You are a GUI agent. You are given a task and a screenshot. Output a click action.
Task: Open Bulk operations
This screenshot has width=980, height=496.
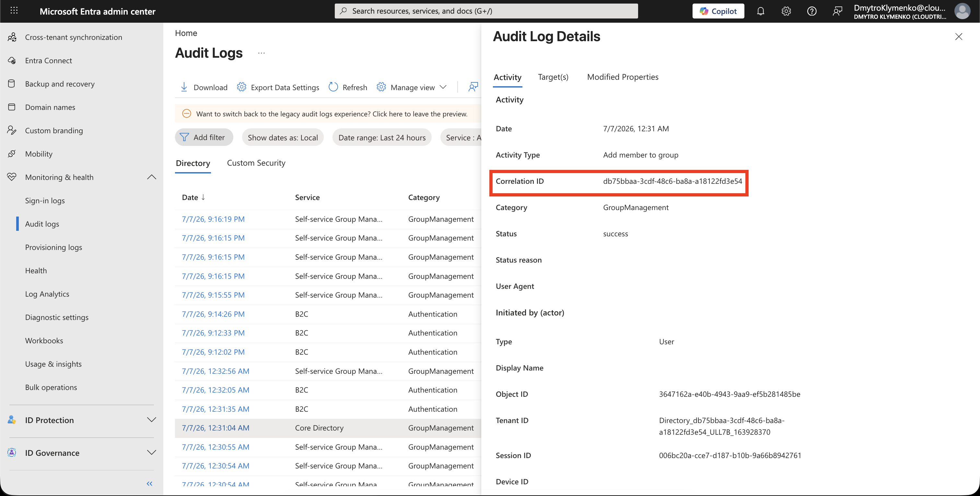[51, 387]
